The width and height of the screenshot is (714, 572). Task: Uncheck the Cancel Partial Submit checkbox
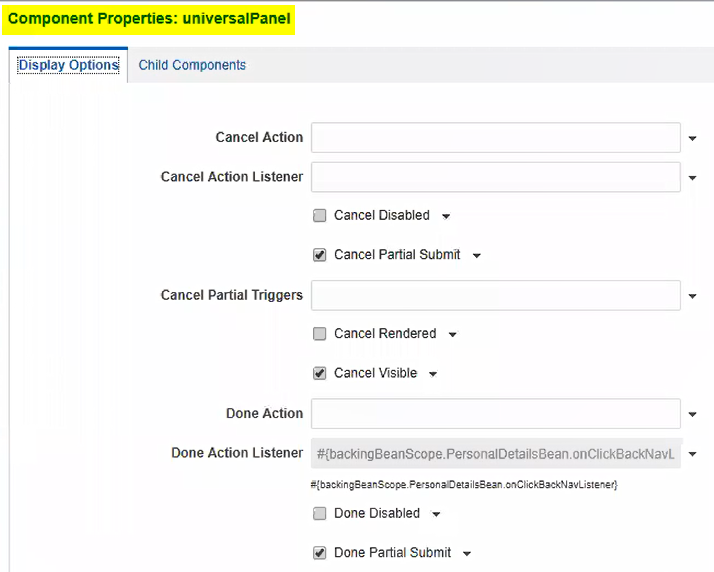tap(320, 255)
